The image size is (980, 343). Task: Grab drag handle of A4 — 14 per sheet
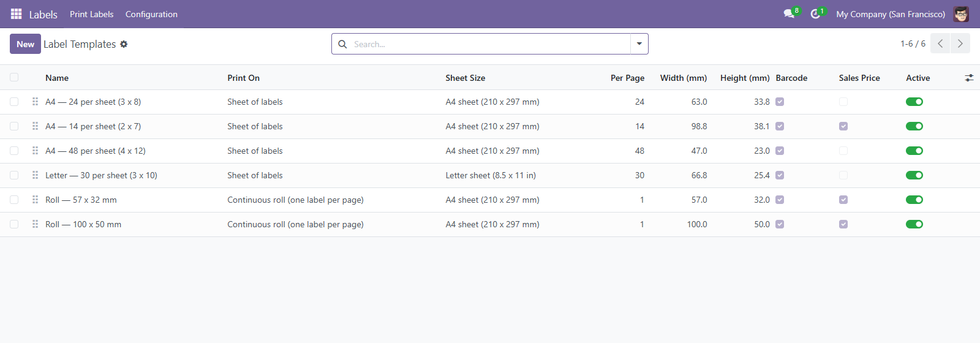click(35, 126)
